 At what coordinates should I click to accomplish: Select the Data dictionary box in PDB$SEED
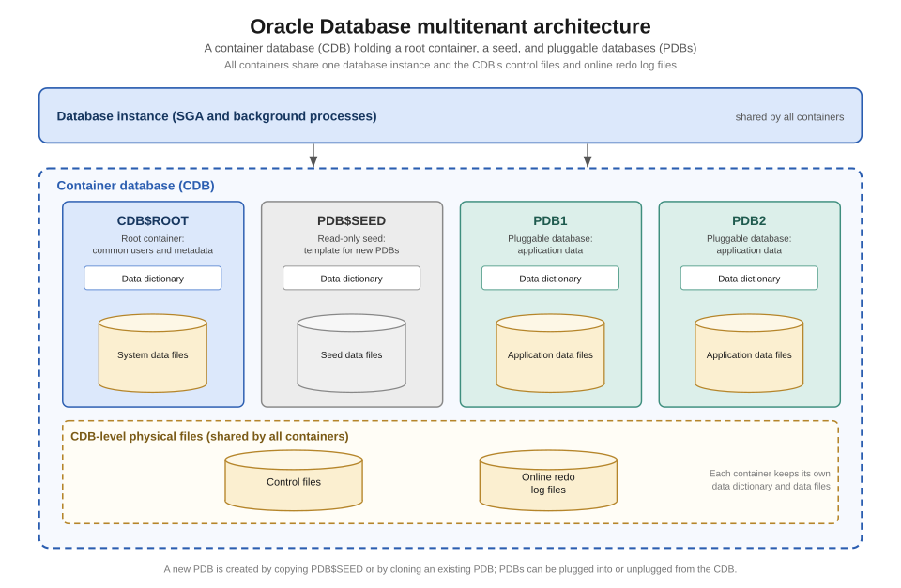click(352, 278)
